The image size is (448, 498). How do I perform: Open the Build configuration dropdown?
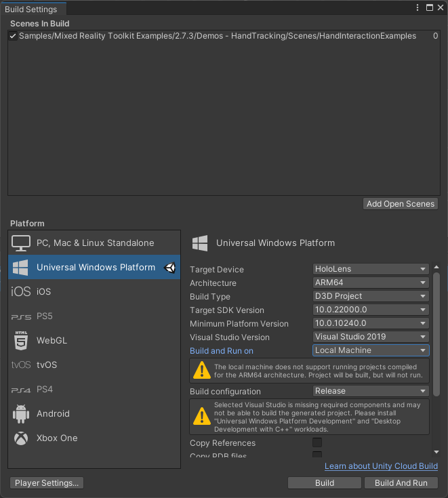[x=371, y=391]
